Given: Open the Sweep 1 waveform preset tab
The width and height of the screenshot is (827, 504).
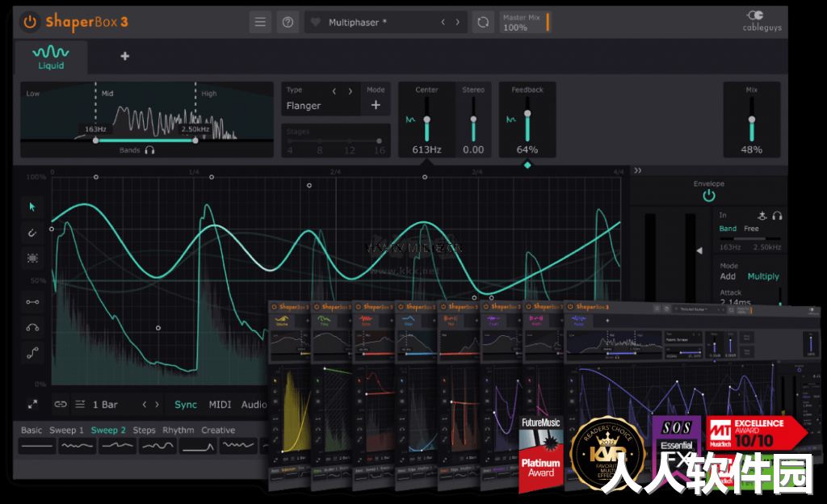Looking at the screenshot, I should [x=66, y=430].
